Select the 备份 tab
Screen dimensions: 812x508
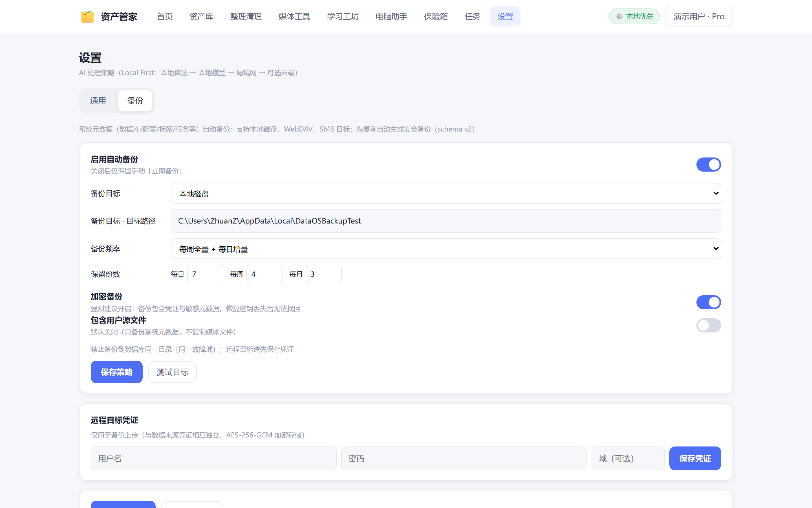pos(135,101)
